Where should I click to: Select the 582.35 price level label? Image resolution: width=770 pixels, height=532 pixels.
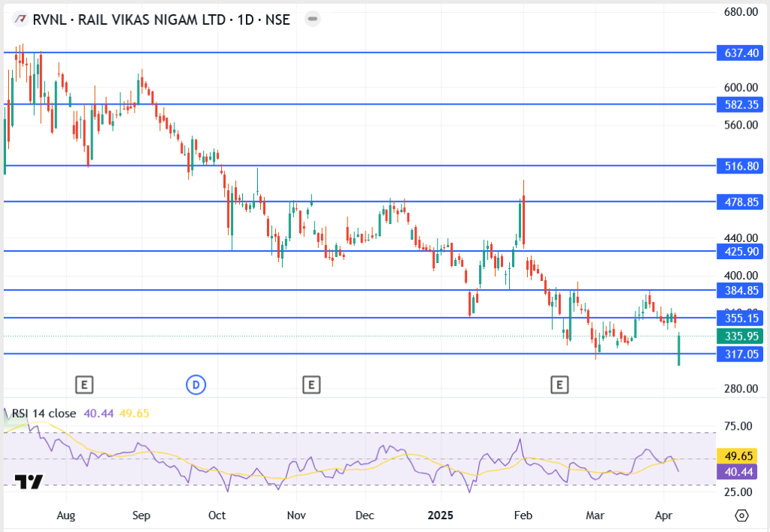coord(740,104)
